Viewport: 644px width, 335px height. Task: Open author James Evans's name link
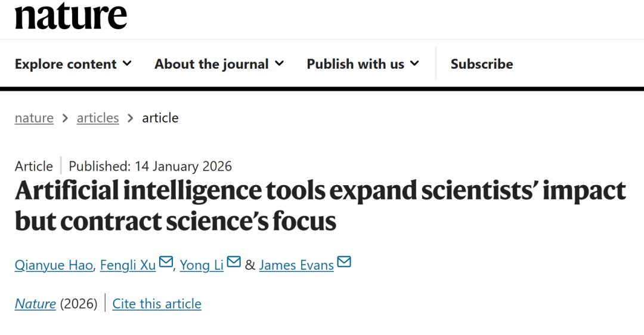point(296,265)
